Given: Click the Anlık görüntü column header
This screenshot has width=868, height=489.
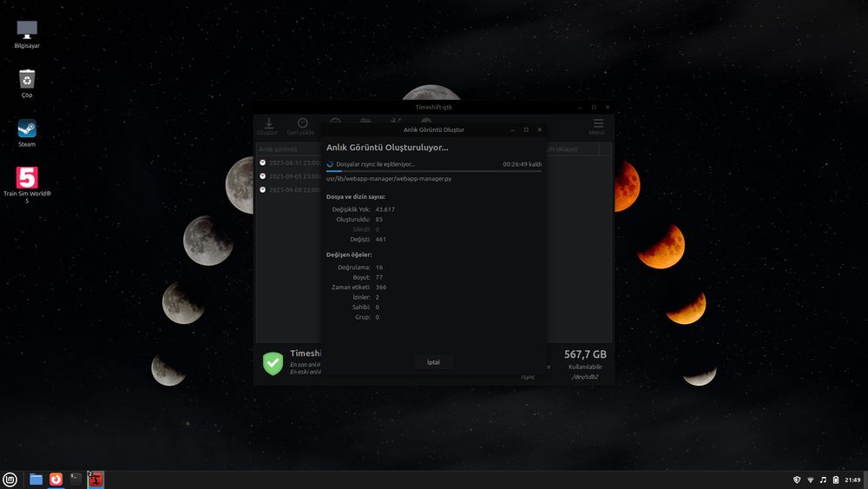Looking at the screenshot, I should pyautogui.click(x=279, y=149).
